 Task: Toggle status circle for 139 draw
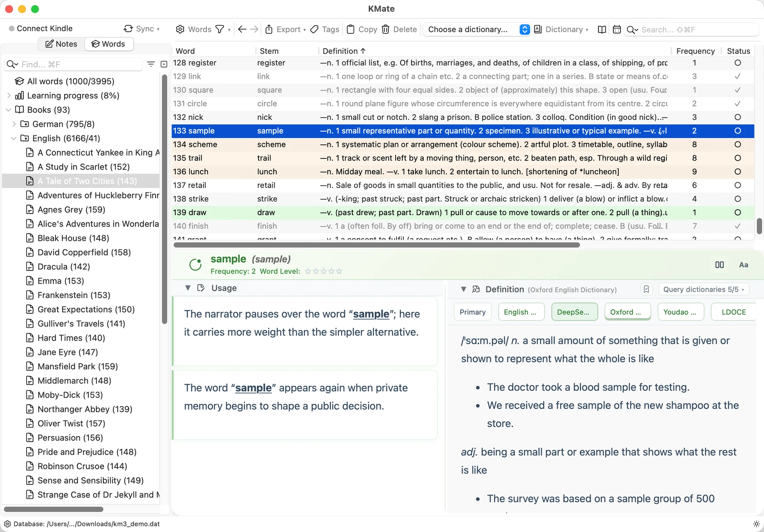coord(738,212)
